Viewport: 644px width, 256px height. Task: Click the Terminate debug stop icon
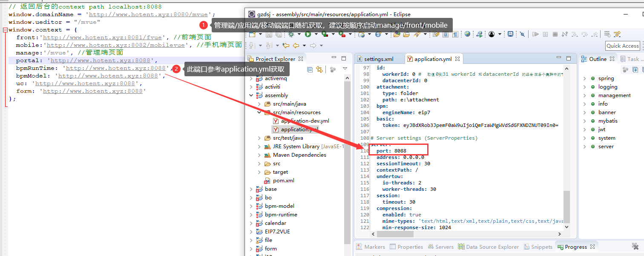(x=555, y=34)
